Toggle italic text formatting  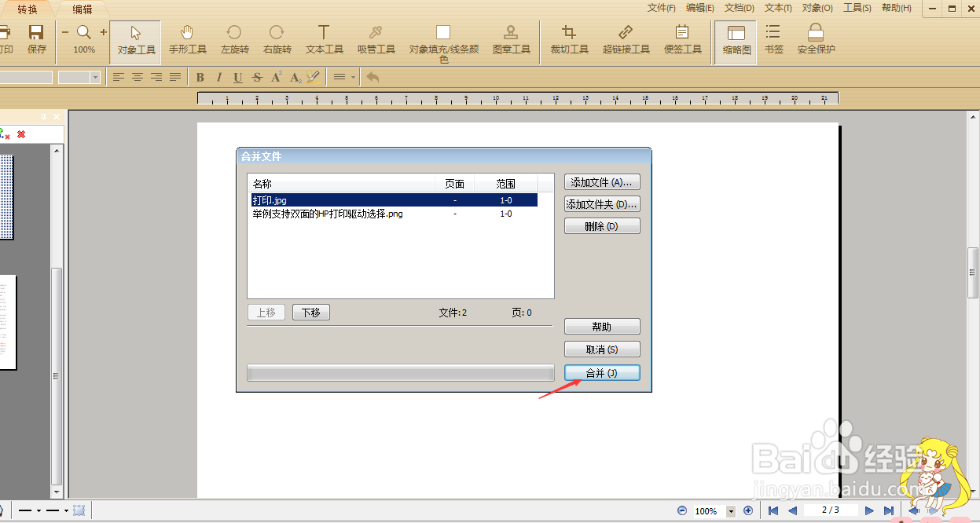pos(218,77)
